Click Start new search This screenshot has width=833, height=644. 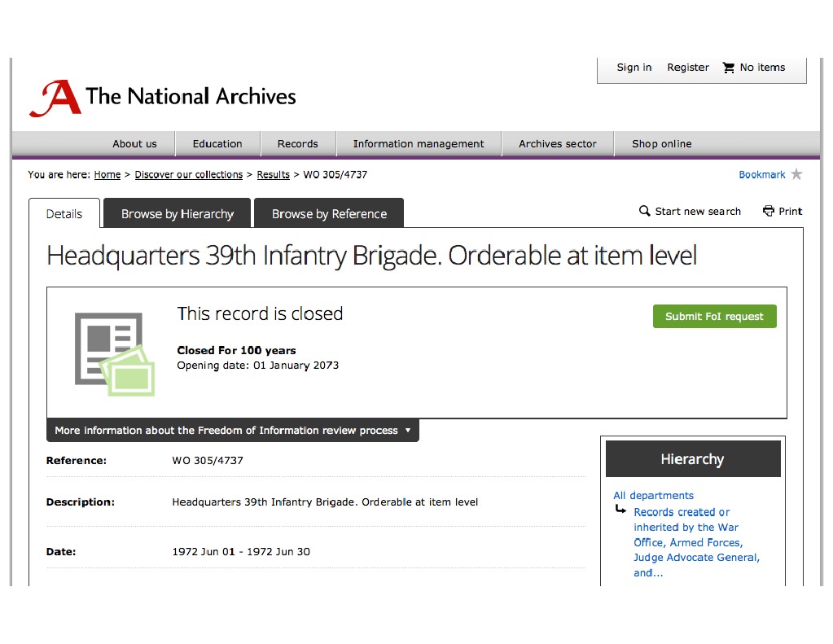698,212
